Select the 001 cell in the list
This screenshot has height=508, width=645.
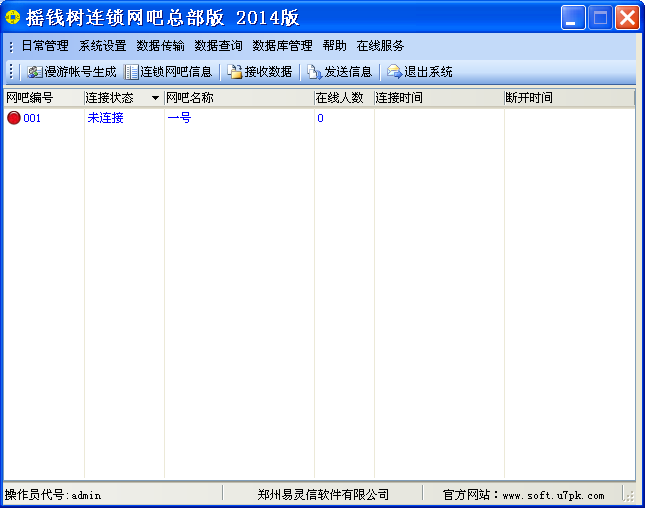pos(32,118)
